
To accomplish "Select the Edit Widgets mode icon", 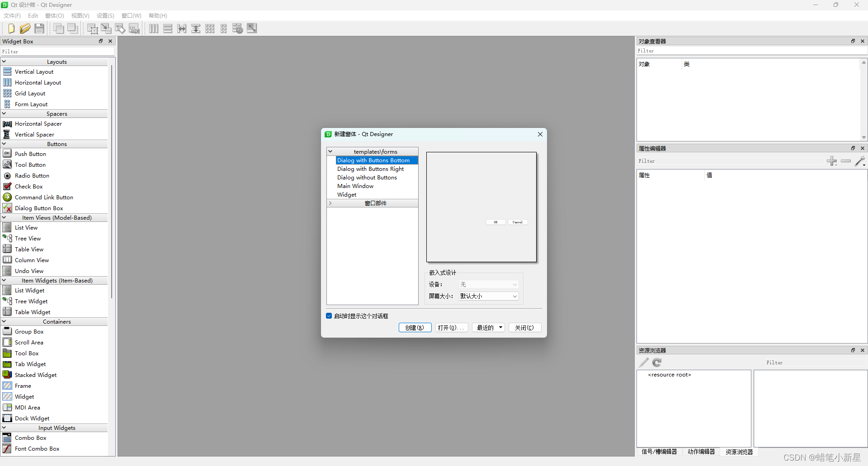I will [x=93, y=28].
